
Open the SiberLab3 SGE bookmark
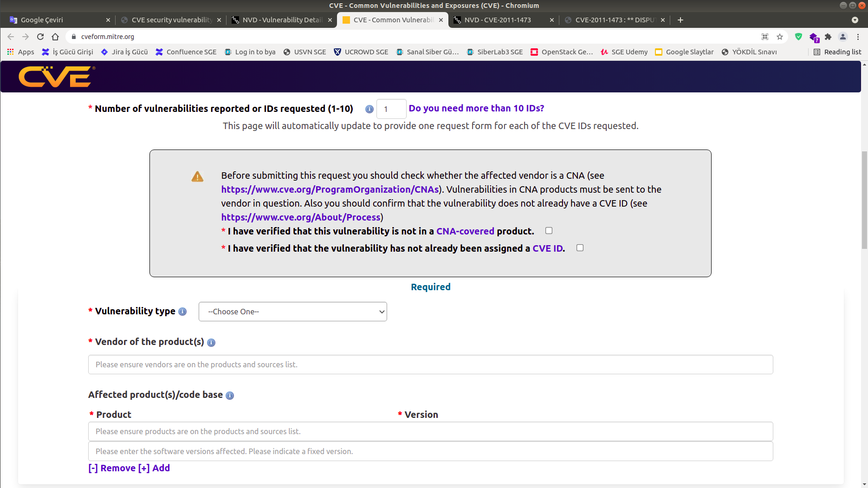pyautogui.click(x=495, y=52)
